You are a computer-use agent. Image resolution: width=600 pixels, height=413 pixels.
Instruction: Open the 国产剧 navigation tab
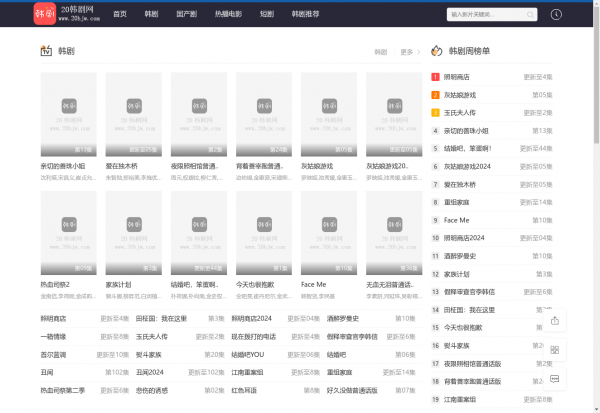pyautogui.click(x=185, y=15)
